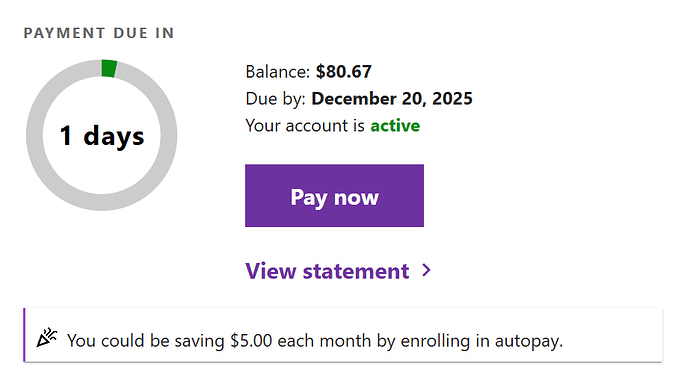Click the "Due by:" label
Screen dimensions: 690x390
(275, 99)
